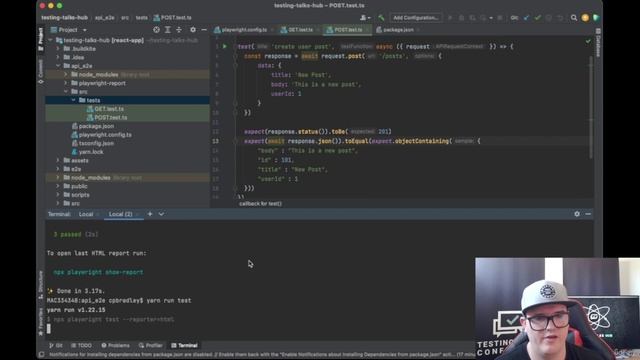Open the Git tool window
Screen dimensions: 640x360
56,345
